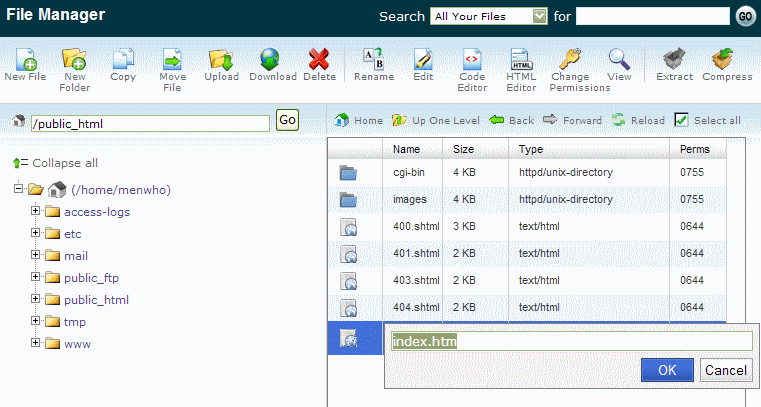Expand the access-logs folder
The height and width of the screenshot is (407, 761).
[35, 211]
